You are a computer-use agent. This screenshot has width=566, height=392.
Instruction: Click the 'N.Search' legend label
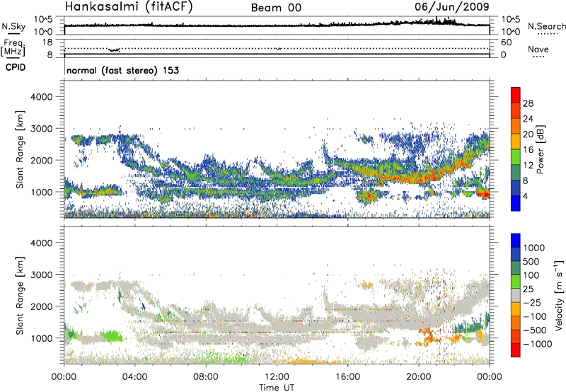pos(547,26)
